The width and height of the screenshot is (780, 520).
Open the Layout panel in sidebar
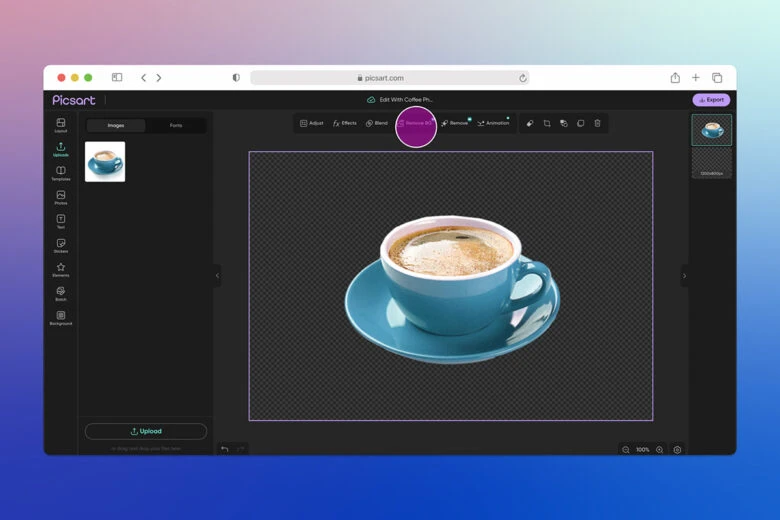(61, 125)
